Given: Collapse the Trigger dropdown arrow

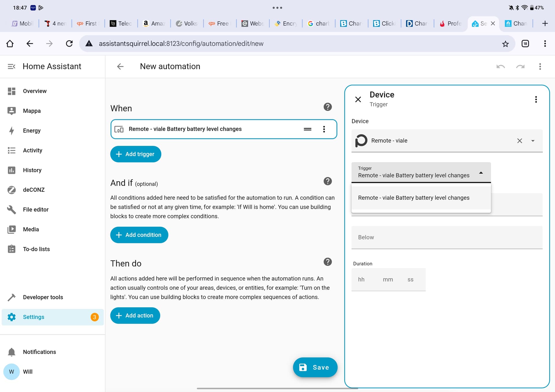Looking at the screenshot, I should [x=481, y=173].
